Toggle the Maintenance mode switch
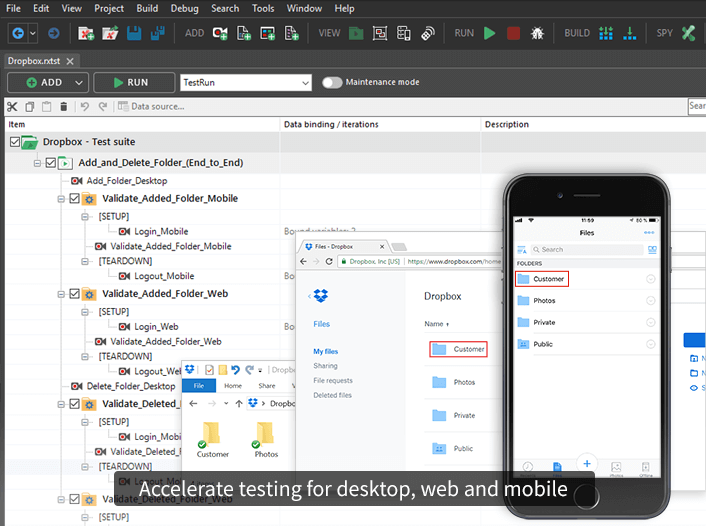 [x=332, y=82]
